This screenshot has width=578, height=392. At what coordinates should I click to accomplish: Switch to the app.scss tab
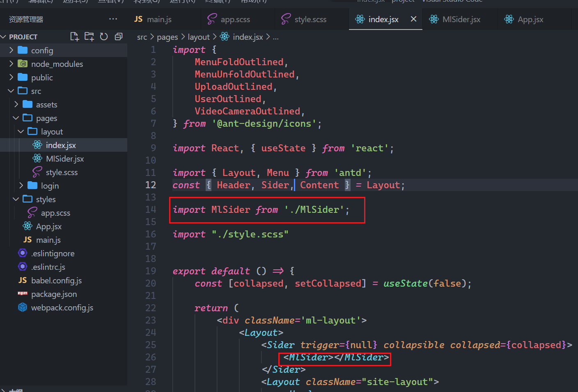tap(235, 19)
